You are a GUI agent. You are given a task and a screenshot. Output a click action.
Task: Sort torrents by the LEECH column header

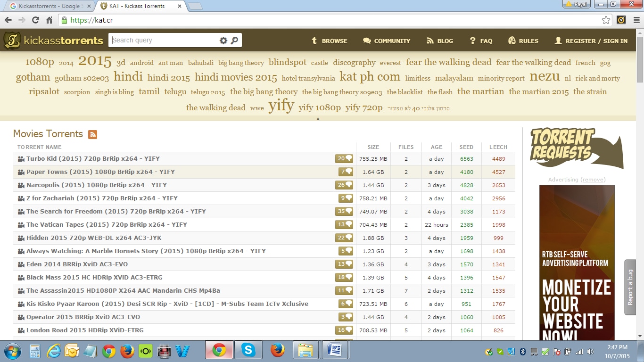pyautogui.click(x=498, y=147)
